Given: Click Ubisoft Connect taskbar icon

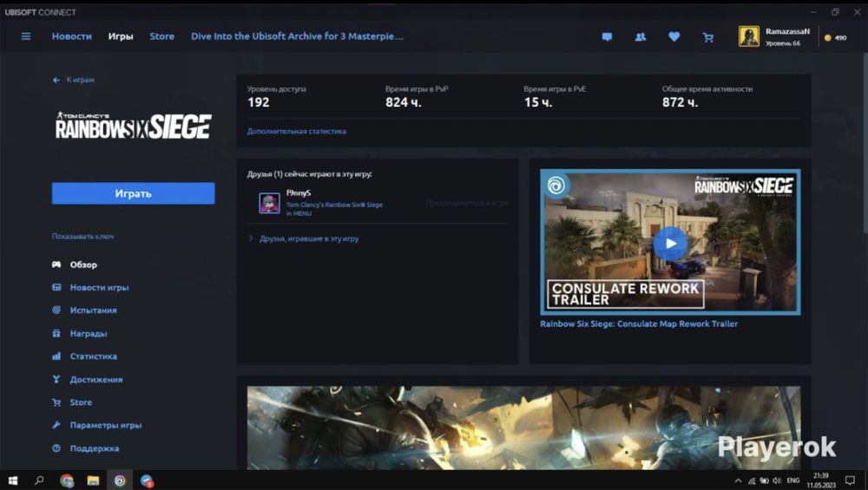Looking at the screenshot, I should click(120, 480).
